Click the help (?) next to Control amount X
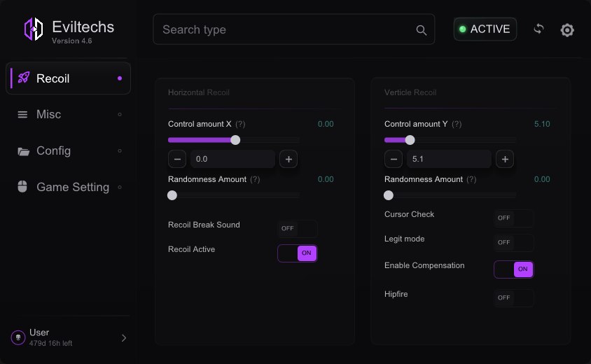 (x=240, y=124)
